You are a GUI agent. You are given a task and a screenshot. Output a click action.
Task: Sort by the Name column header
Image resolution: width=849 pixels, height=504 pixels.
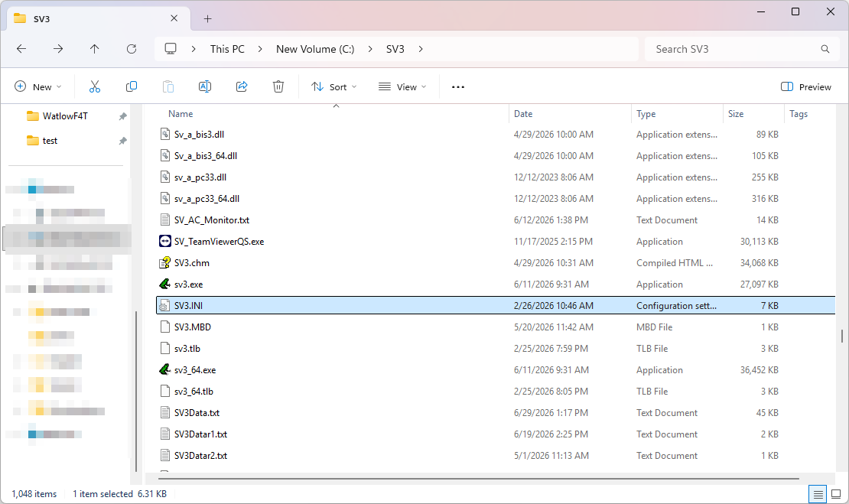click(181, 114)
